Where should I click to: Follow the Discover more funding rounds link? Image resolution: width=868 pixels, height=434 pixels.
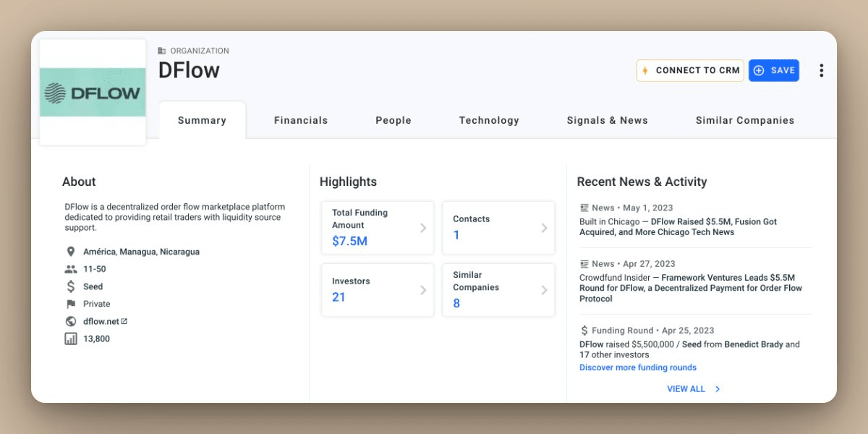[x=637, y=367]
